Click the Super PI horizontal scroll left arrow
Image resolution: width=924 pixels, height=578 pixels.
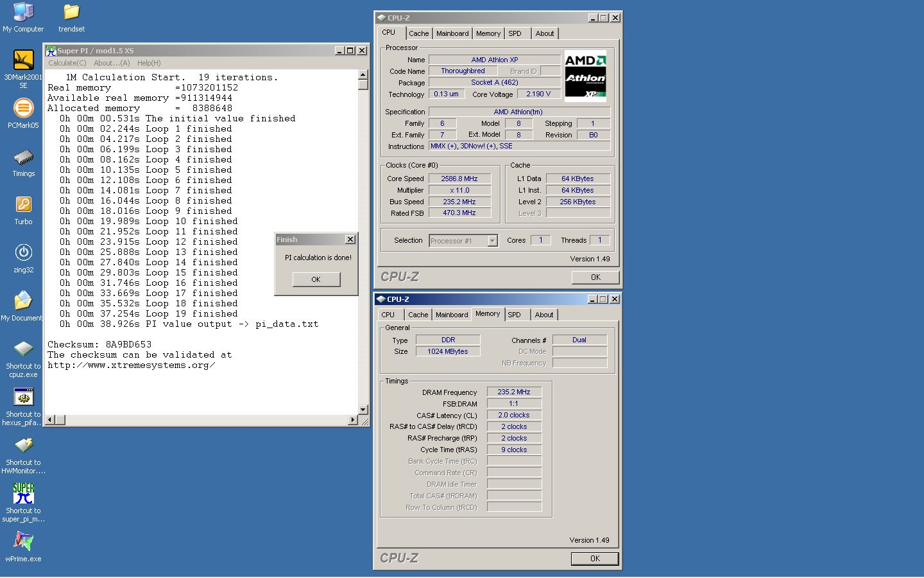49,419
